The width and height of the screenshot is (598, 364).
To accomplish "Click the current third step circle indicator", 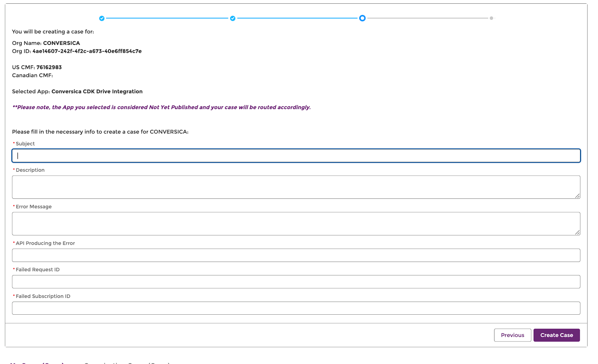I will coord(362,18).
